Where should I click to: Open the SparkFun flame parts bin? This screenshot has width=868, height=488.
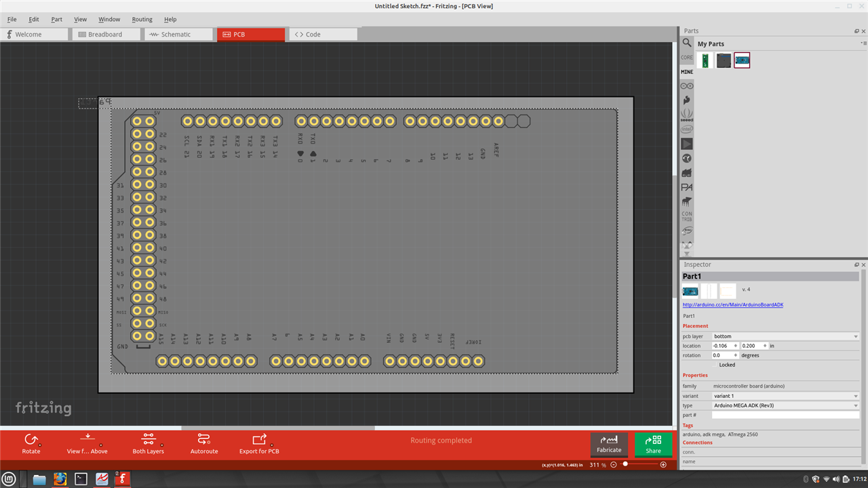tap(687, 100)
